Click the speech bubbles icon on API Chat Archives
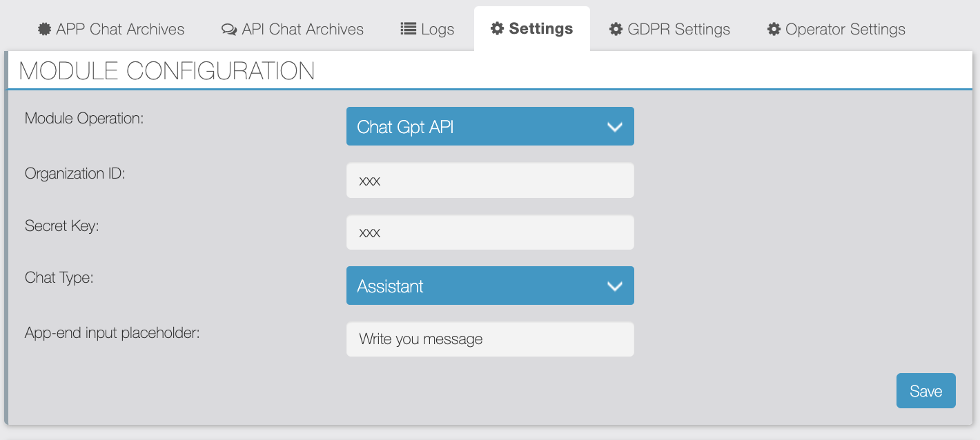 pos(228,29)
